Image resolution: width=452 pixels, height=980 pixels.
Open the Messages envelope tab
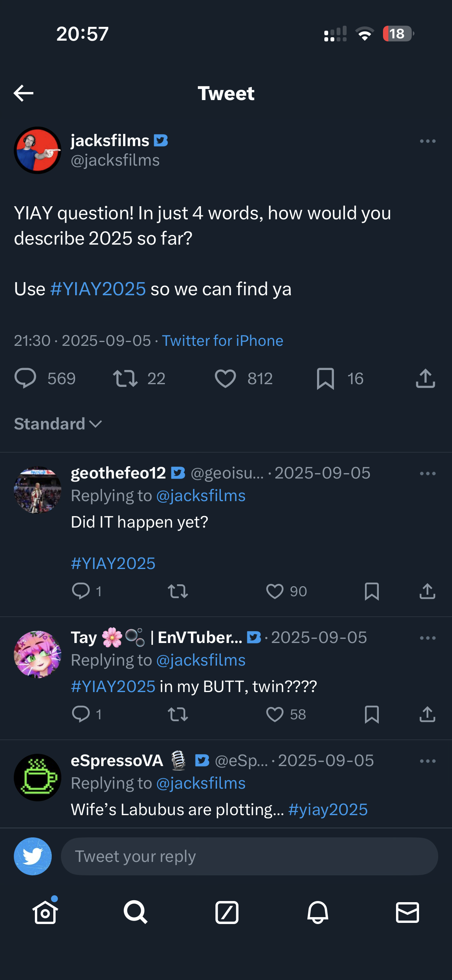coord(407,912)
